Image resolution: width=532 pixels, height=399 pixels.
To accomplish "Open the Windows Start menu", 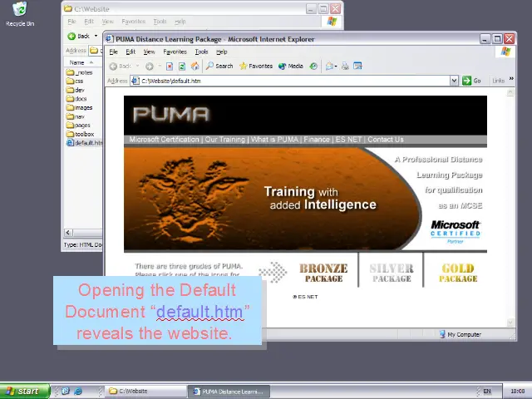I will click(25, 392).
